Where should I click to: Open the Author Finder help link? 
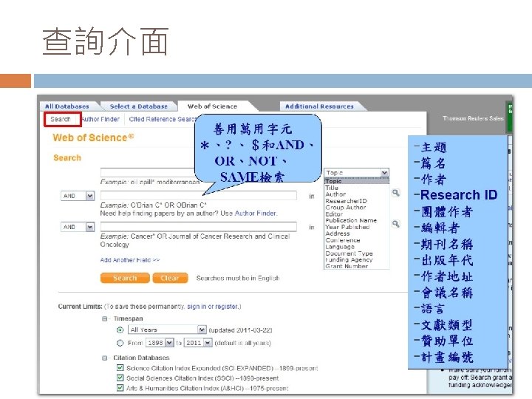tap(256, 214)
